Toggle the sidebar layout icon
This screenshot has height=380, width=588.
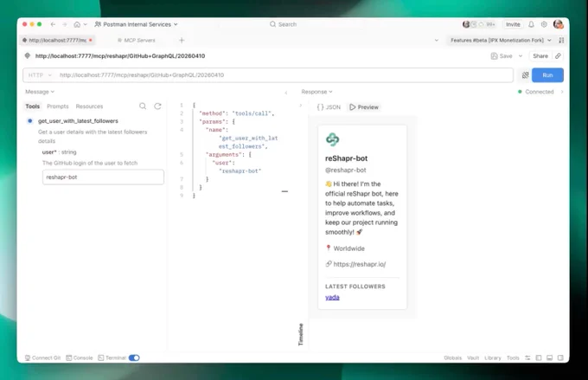pyautogui.click(x=539, y=357)
